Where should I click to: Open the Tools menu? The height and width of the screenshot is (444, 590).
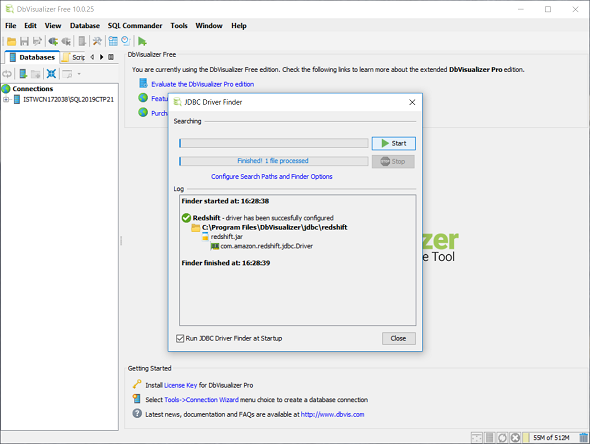point(179,26)
